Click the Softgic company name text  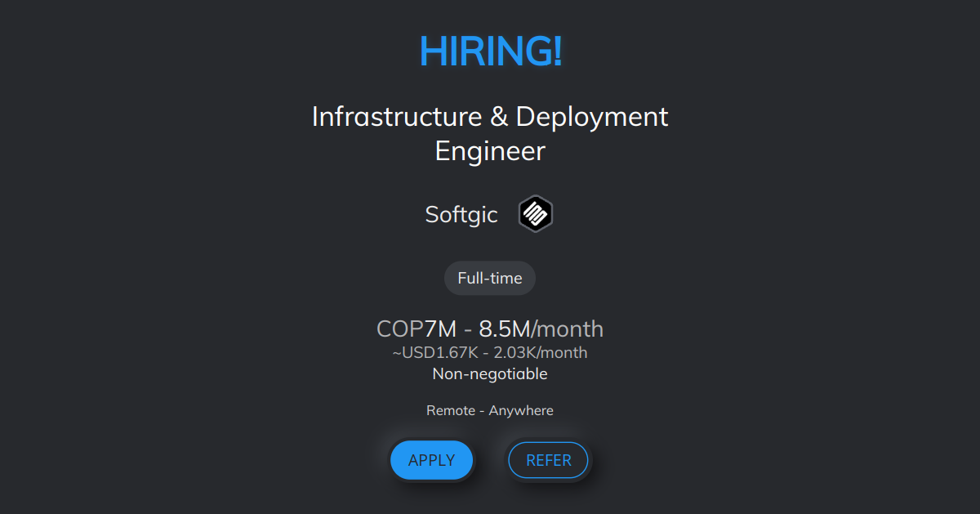coord(461,214)
